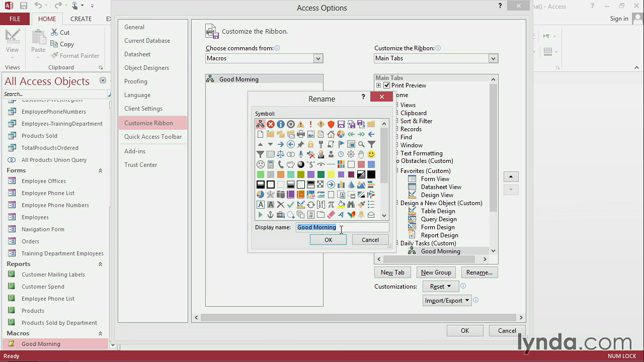Collapse the Reports group in navigation pane
This screenshot has height=362, width=644.
(100, 264)
